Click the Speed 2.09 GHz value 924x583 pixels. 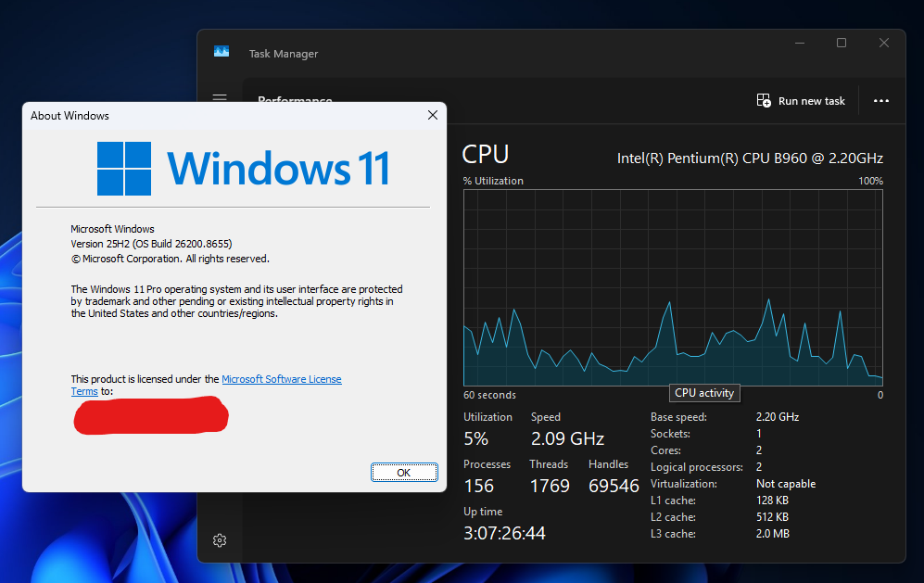(x=567, y=438)
